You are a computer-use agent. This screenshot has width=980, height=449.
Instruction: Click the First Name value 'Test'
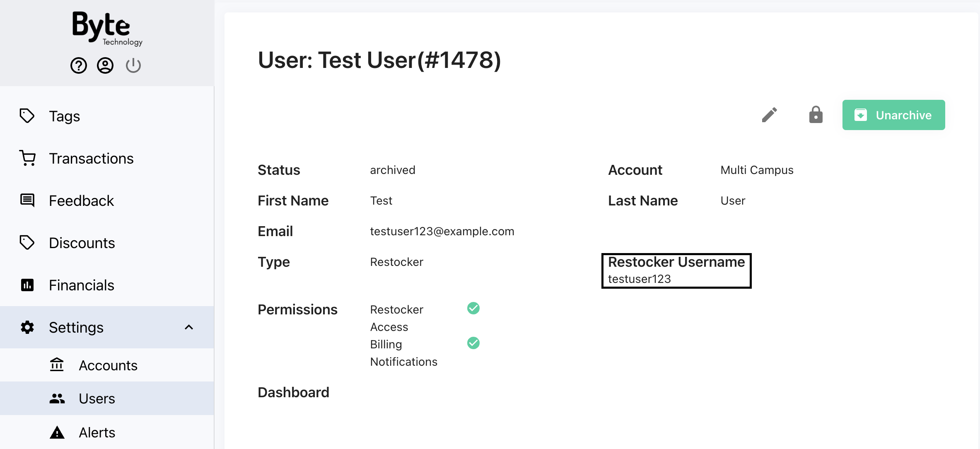coord(381,200)
